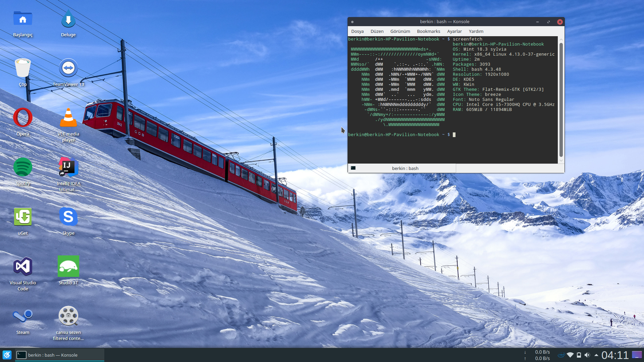Click 'Resolution: 1920x1080' line
This screenshot has height=362, width=644.
coord(481,74)
